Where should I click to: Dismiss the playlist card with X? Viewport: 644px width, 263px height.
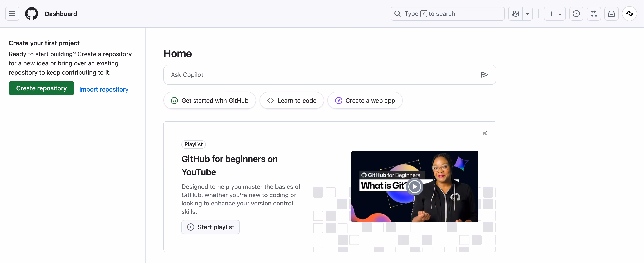click(484, 133)
